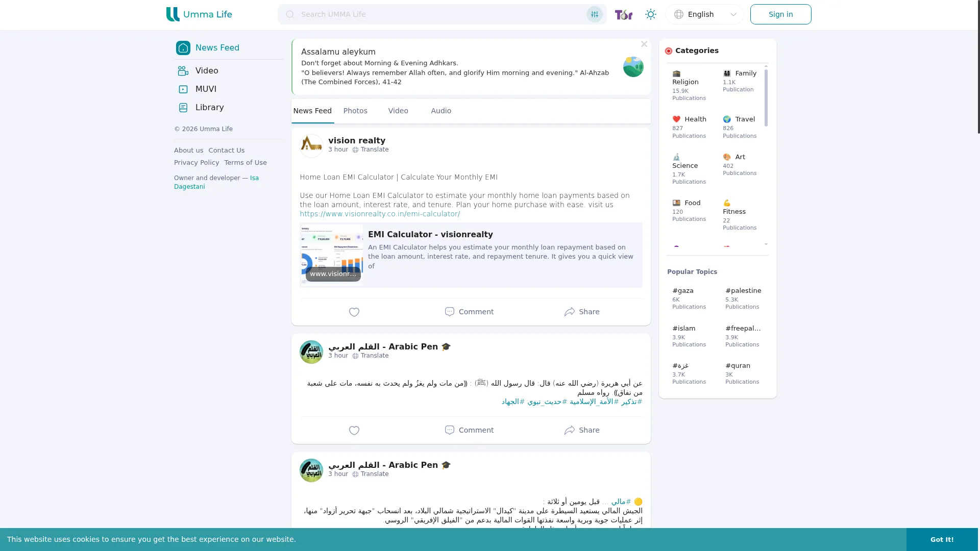This screenshot has width=980, height=551.
Task: Open the English language dropdown
Action: pyautogui.click(x=704, y=14)
